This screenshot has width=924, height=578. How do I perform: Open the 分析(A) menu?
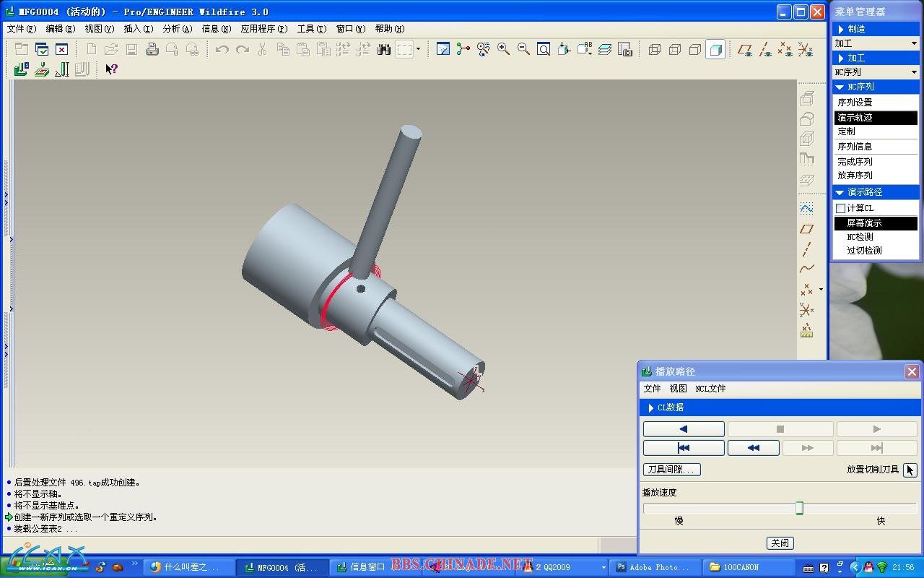(x=177, y=29)
